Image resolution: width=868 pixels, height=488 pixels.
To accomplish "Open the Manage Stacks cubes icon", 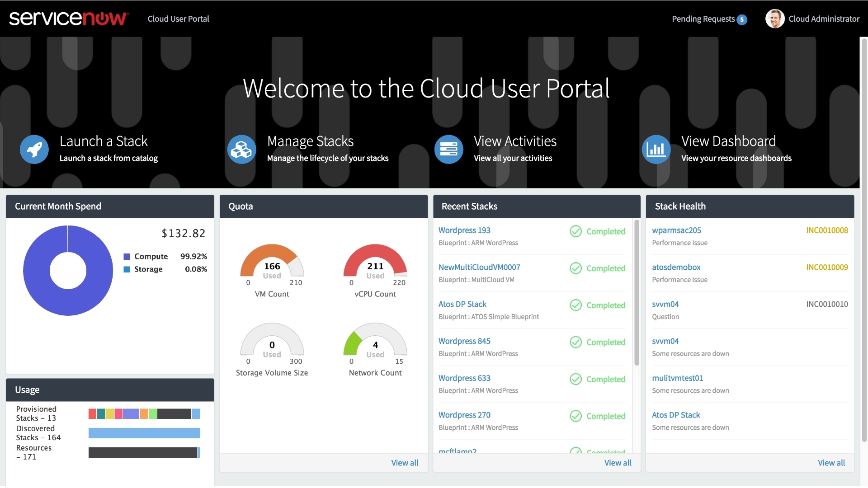I will (241, 150).
